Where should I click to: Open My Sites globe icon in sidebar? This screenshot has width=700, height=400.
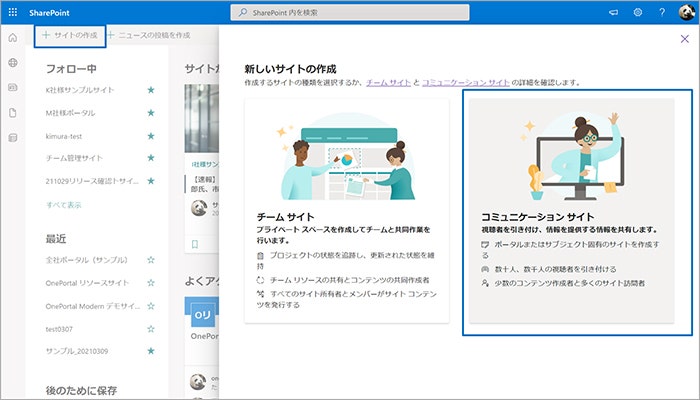(13, 62)
